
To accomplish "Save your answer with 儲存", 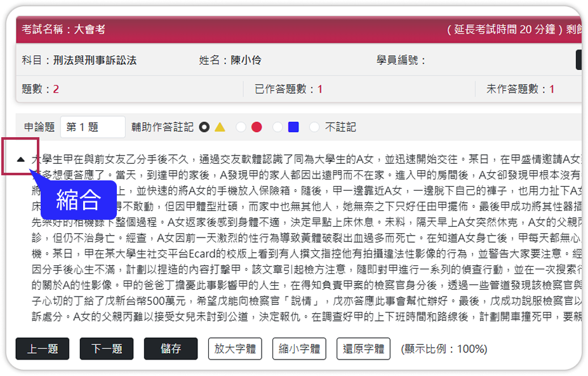I will pyautogui.click(x=170, y=349).
